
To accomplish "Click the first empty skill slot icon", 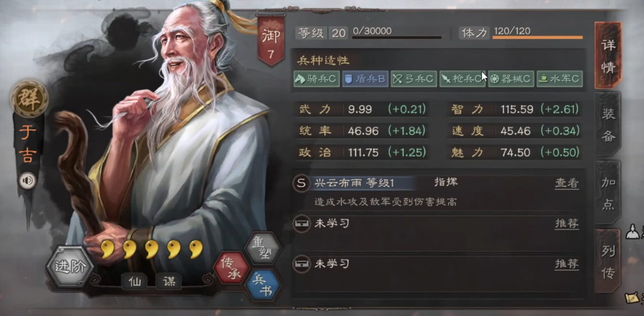I will 301,224.
